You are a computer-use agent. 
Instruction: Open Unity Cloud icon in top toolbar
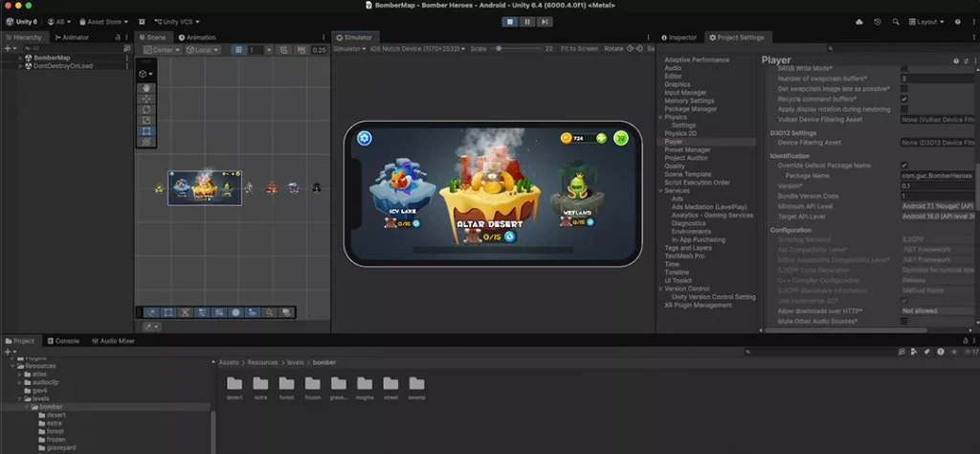point(859,22)
